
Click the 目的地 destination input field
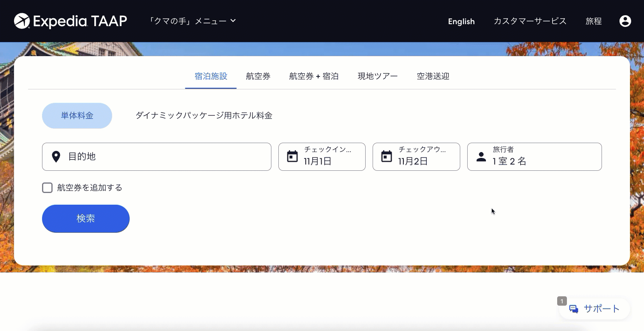157,157
